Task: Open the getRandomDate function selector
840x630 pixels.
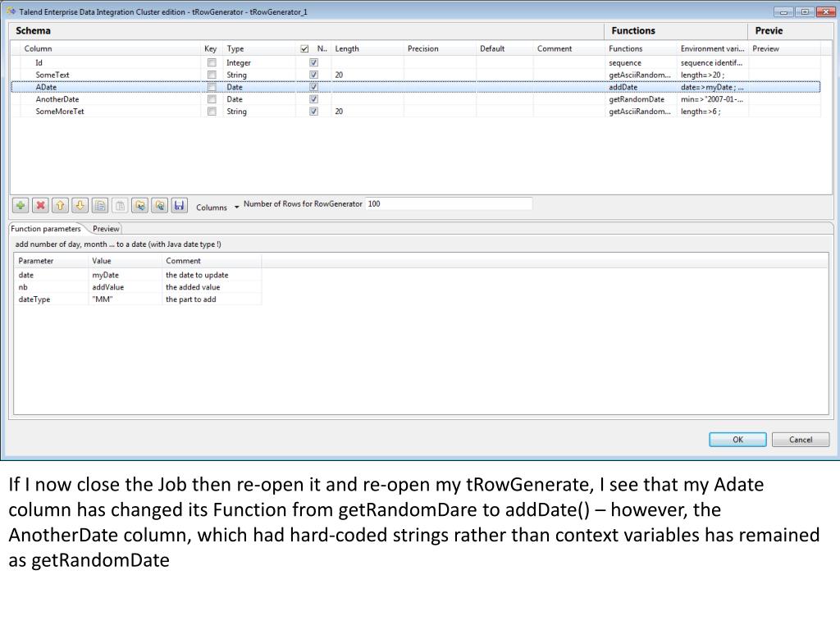Action: 641,99
